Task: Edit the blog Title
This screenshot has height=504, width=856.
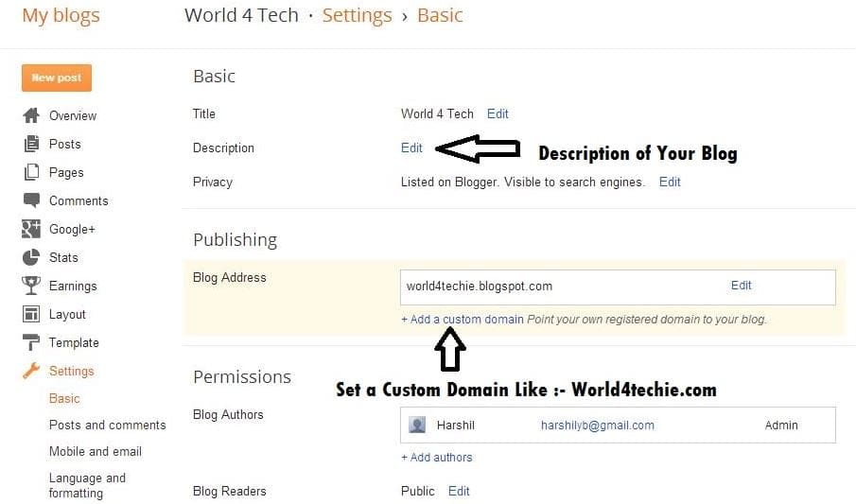Action: click(x=498, y=113)
